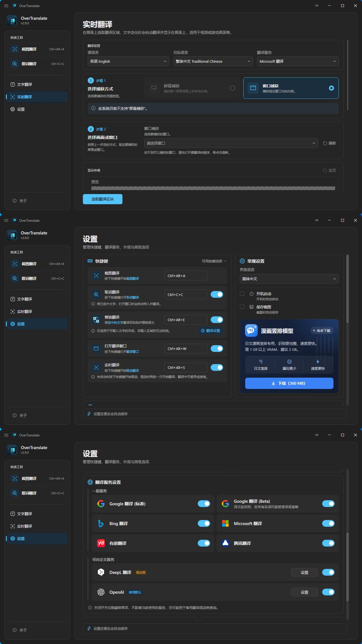
Task: Click the 腾讯翻译 logo icon
Action: tap(225, 543)
